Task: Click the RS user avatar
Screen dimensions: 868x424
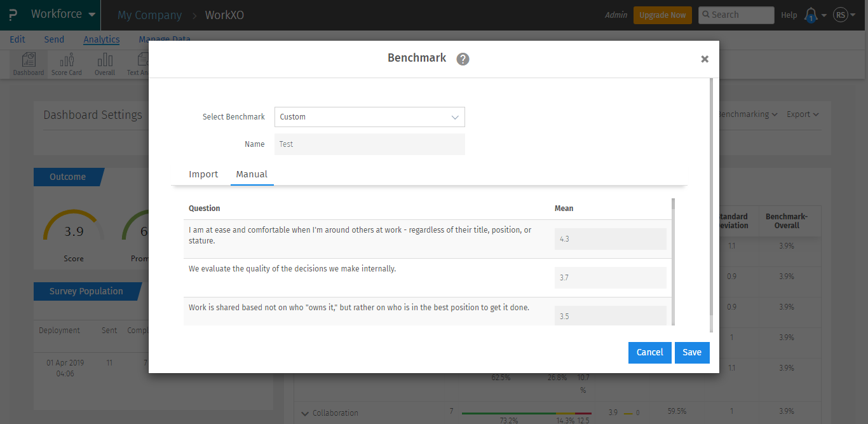Action: pyautogui.click(x=841, y=15)
